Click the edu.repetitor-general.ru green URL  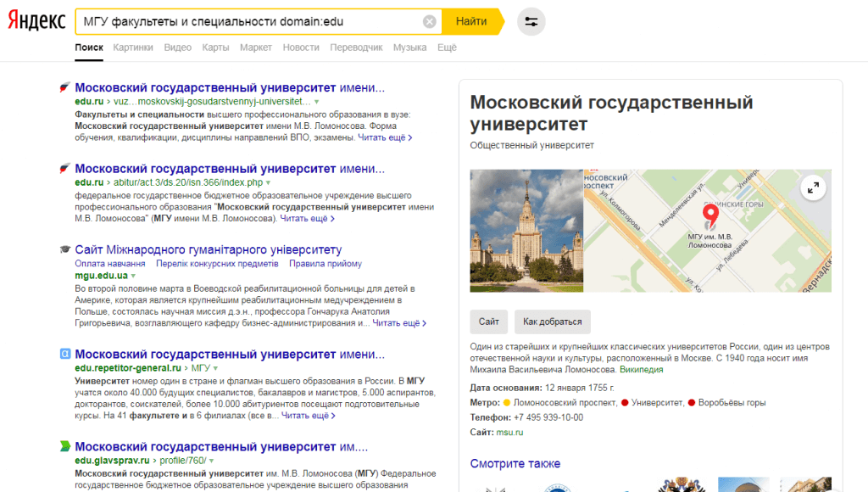coord(128,368)
